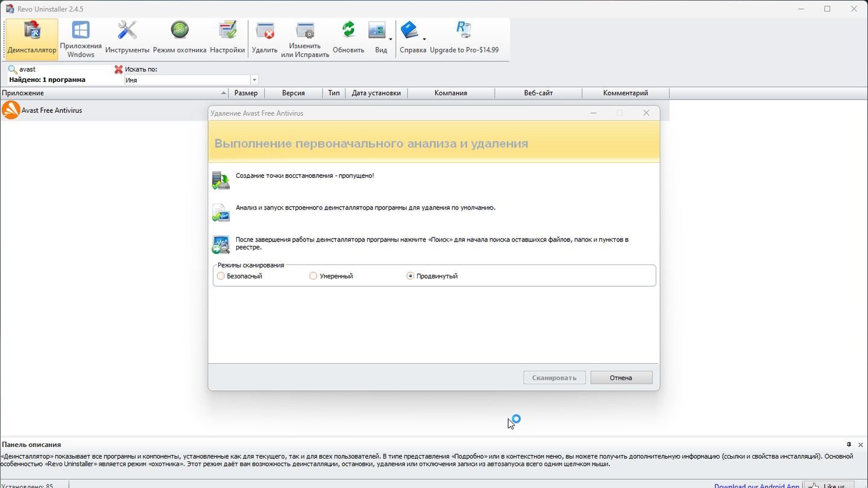Minimize the Revo Uninstaller main window
Image resolution: width=868 pixels, height=488 pixels.
(x=801, y=9)
